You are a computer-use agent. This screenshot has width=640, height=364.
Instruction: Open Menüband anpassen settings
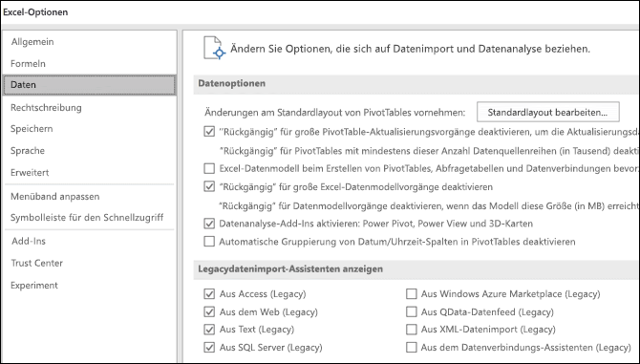pyautogui.click(x=55, y=196)
